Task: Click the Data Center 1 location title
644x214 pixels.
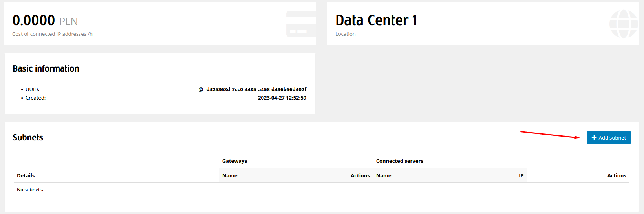Action: [376, 20]
